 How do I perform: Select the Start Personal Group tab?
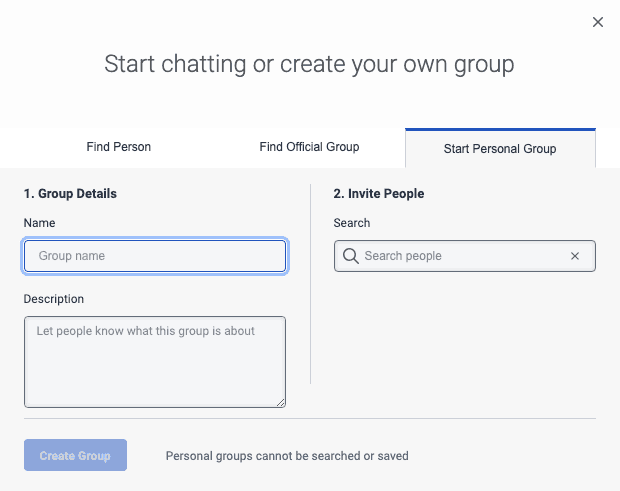(x=500, y=149)
